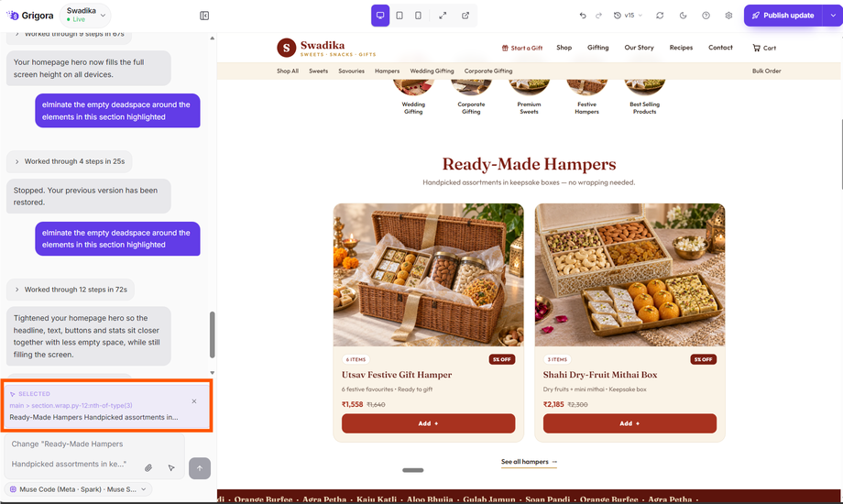
Task: Open the Cart
Action: [764, 48]
